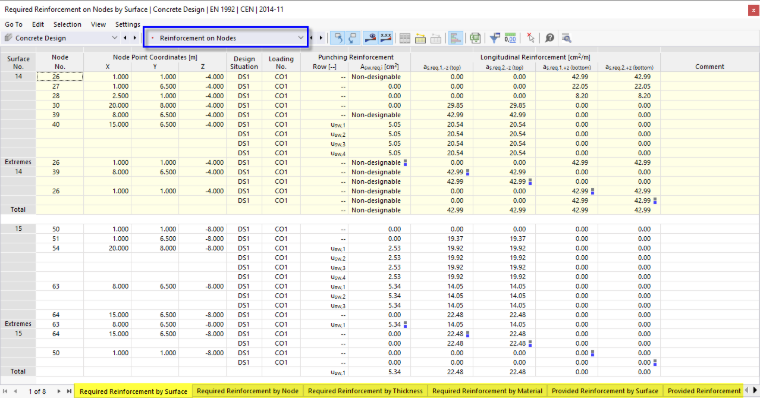Close the window with the red X button
Image resolution: width=760 pixels, height=398 pixels.
(753, 10)
